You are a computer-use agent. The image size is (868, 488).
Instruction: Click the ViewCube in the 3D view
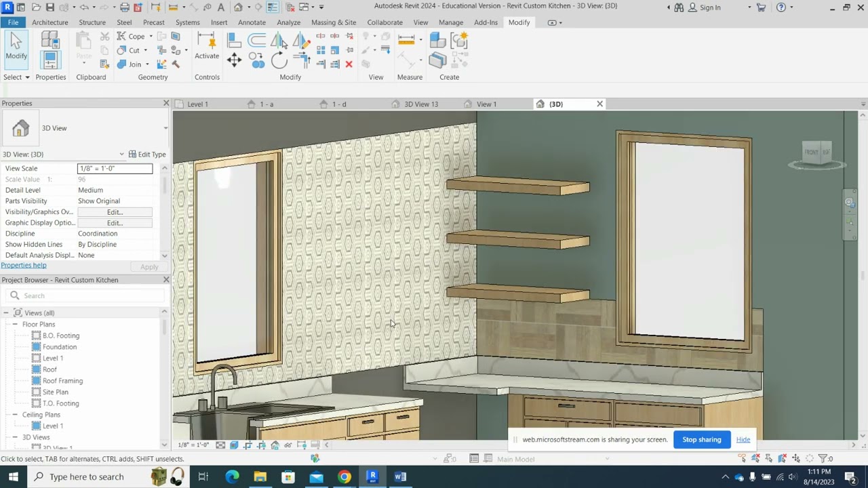pyautogui.click(x=816, y=152)
